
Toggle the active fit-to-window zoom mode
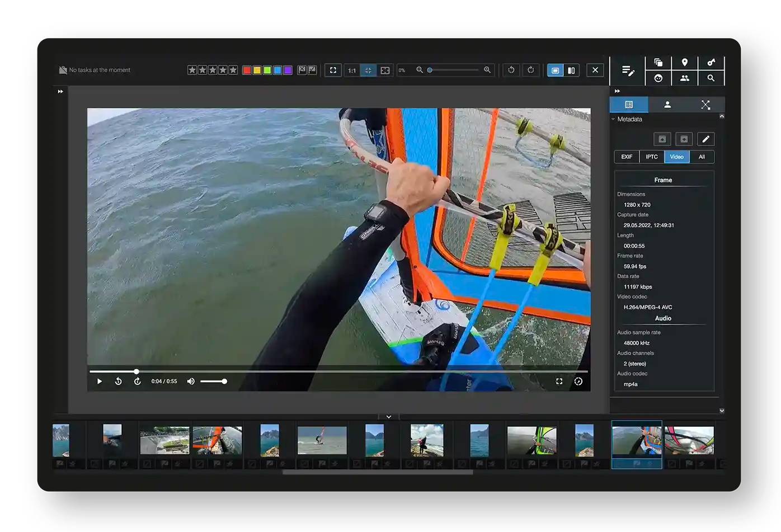pos(368,70)
